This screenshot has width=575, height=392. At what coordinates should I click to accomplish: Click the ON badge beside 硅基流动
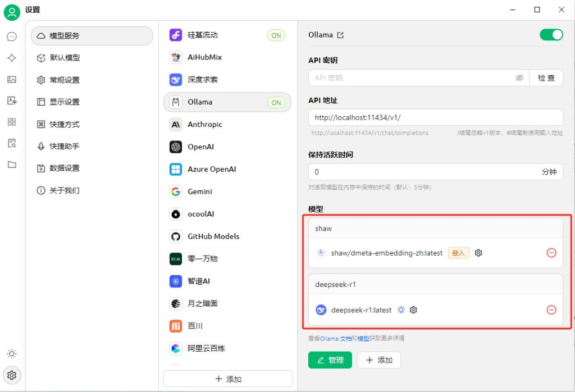coord(276,35)
